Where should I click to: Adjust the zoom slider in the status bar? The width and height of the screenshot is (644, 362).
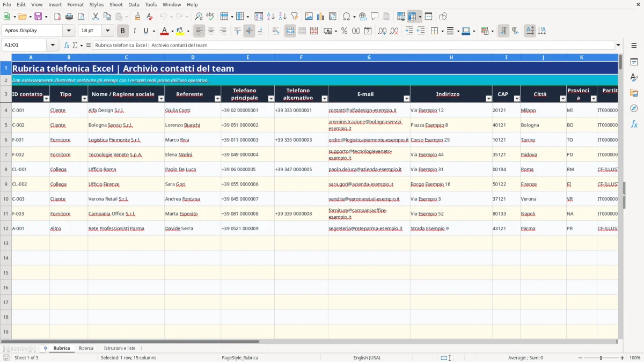601,358
